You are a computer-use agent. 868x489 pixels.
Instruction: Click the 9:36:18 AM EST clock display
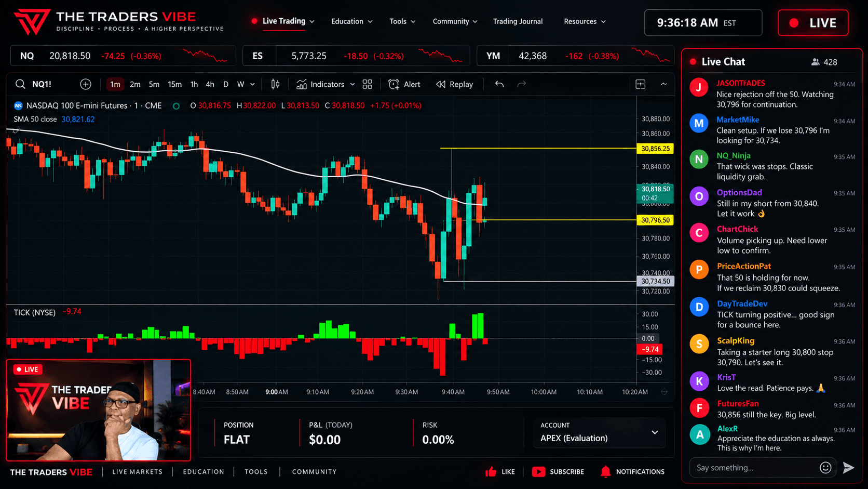coord(703,23)
